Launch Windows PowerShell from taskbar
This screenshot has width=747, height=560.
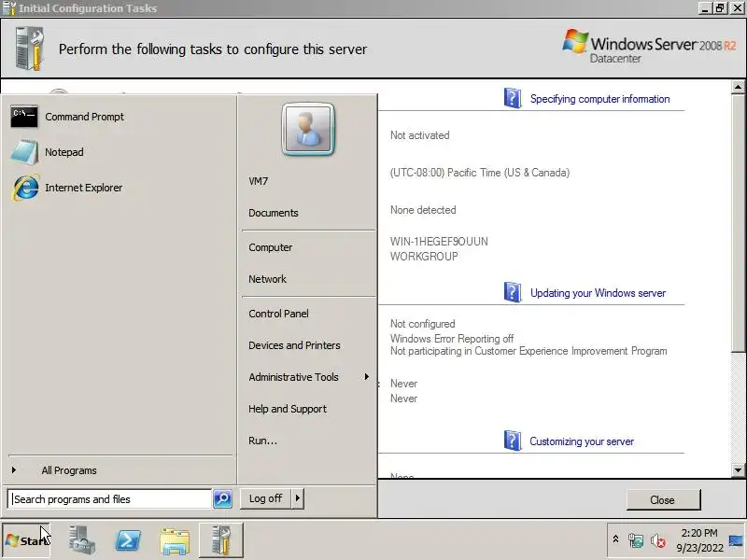(x=128, y=540)
